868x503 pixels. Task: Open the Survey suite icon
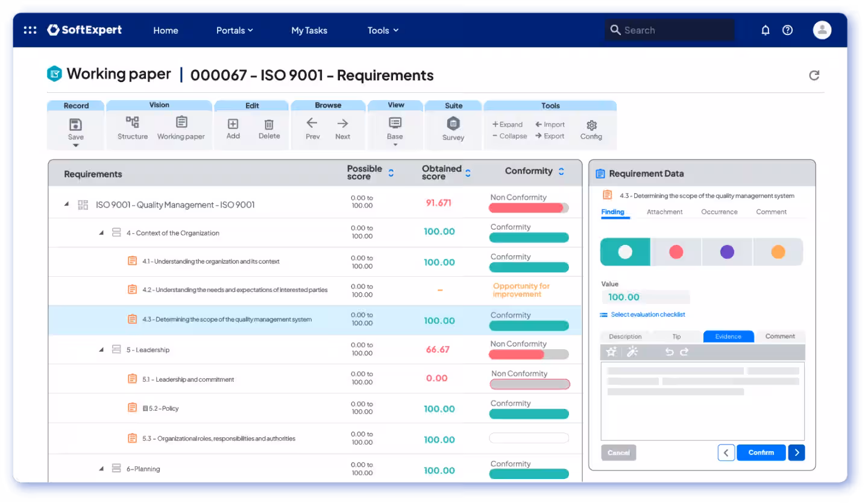click(453, 124)
